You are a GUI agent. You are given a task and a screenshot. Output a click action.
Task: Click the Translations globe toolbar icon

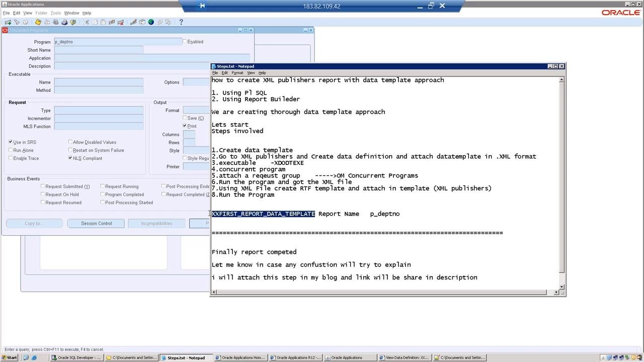click(x=151, y=22)
